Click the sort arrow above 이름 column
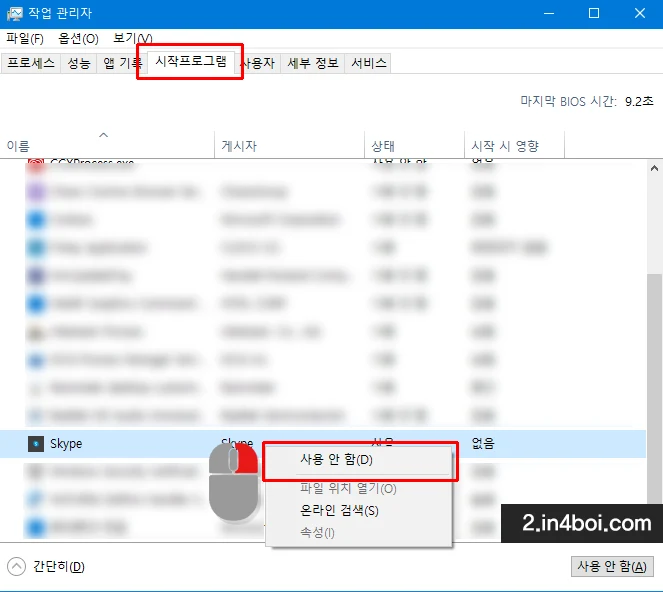The image size is (663, 592). pos(103,135)
